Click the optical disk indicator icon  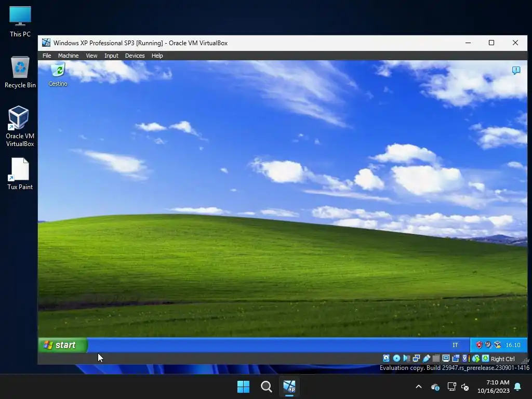[x=396, y=358]
